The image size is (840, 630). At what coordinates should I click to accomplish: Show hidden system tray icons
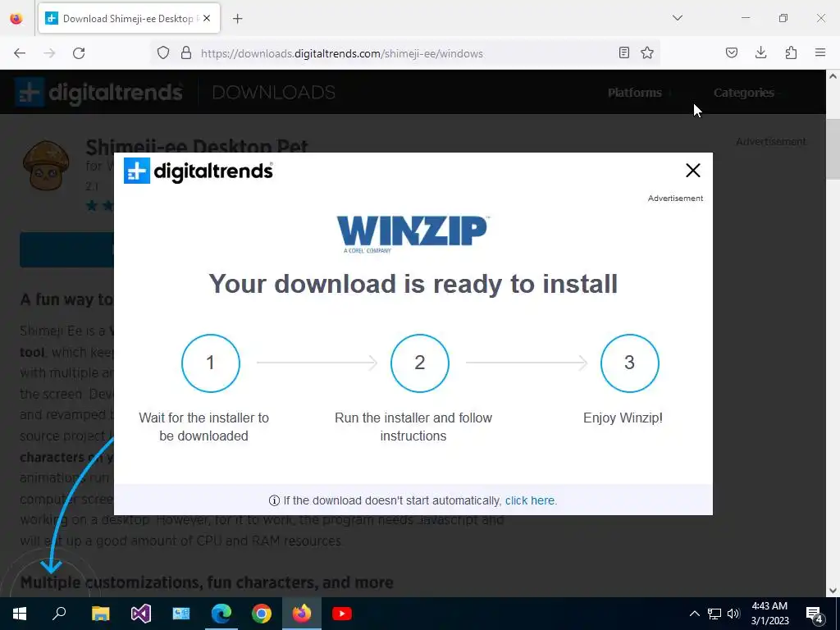[x=694, y=614]
